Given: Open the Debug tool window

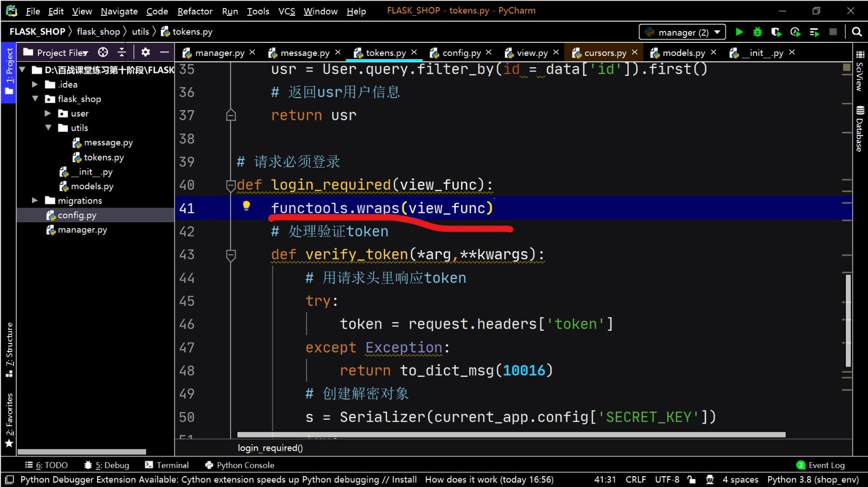Looking at the screenshot, I should coord(106,465).
